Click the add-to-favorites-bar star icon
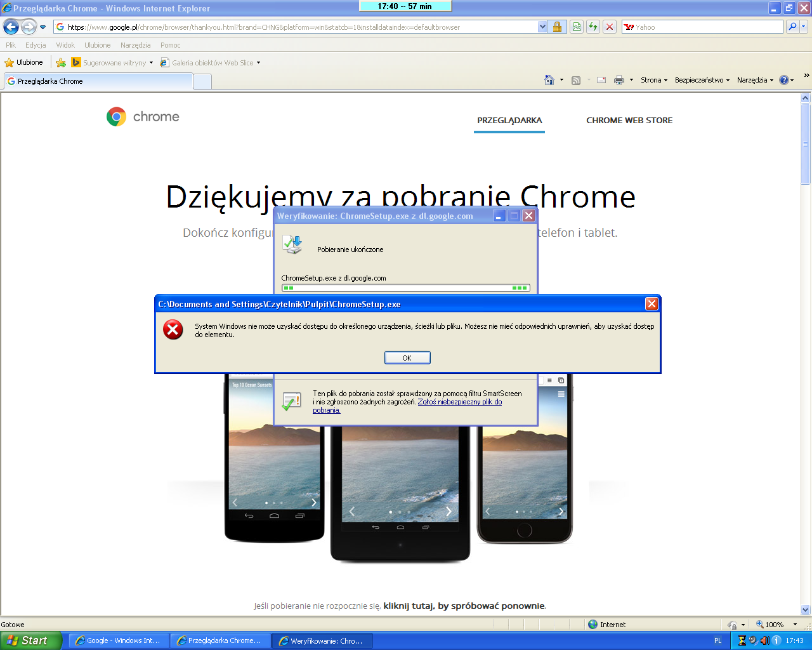 61,62
